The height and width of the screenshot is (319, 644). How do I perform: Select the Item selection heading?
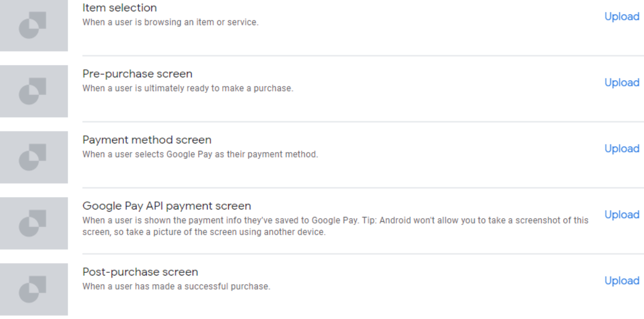click(120, 8)
